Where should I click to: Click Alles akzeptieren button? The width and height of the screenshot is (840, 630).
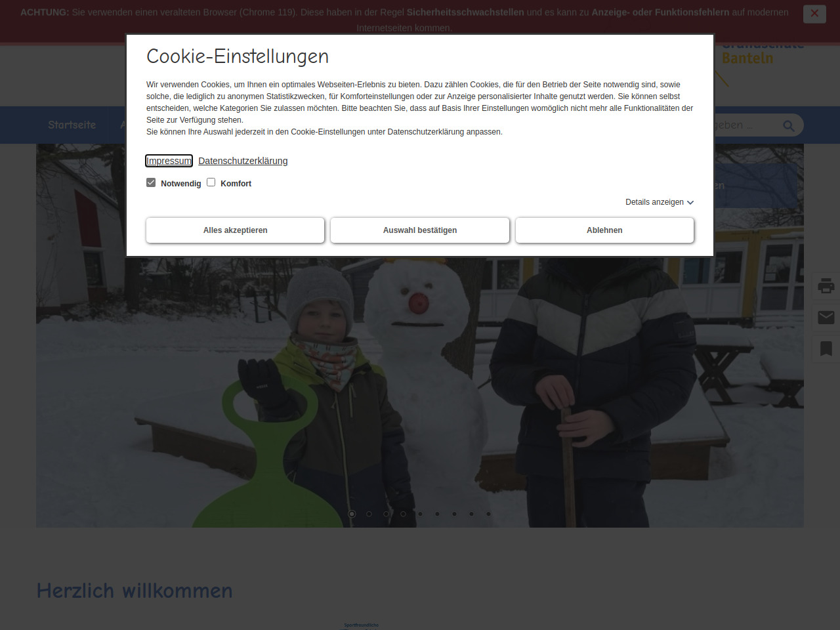click(235, 230)
